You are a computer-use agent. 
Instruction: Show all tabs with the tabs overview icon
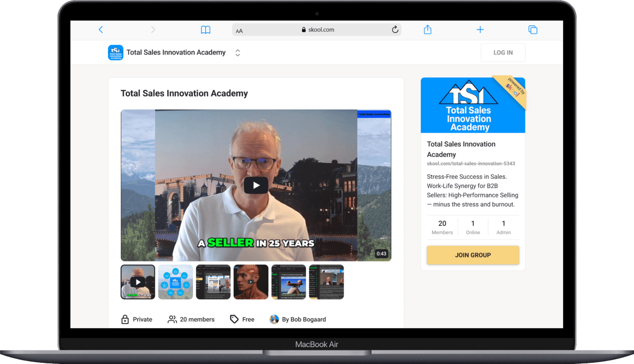[533, 30]
